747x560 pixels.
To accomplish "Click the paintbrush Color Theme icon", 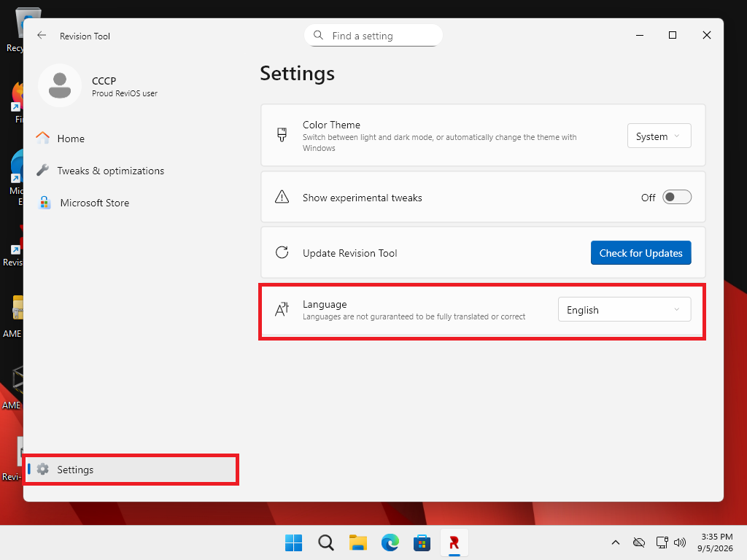I will pyautogui.click(x=282, y=135).
